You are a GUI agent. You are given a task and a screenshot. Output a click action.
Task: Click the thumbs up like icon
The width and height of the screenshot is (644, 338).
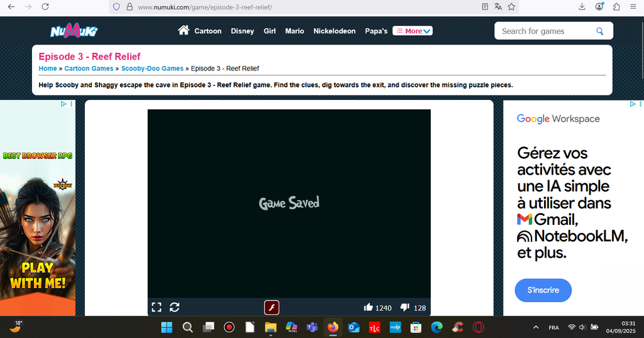tap(369, 307)
